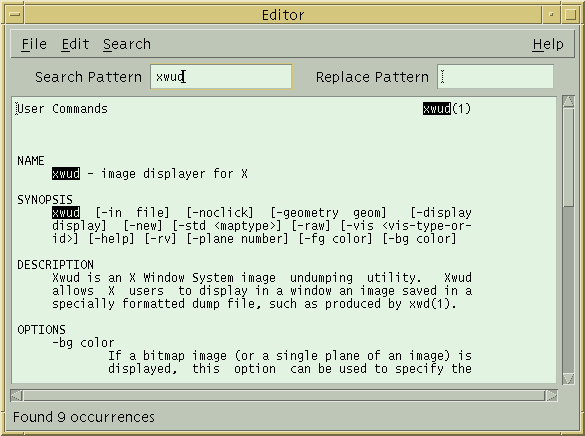The height and width of the screenshot is (436, 585).
Task: Click the Search Pattern input field
Action: pyautogui.click(x=221, y=77)
